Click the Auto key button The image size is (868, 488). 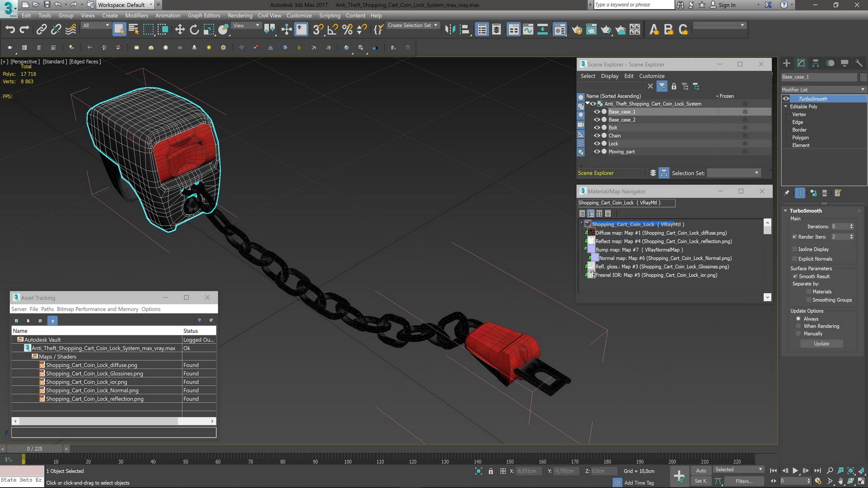coord(701,470)
